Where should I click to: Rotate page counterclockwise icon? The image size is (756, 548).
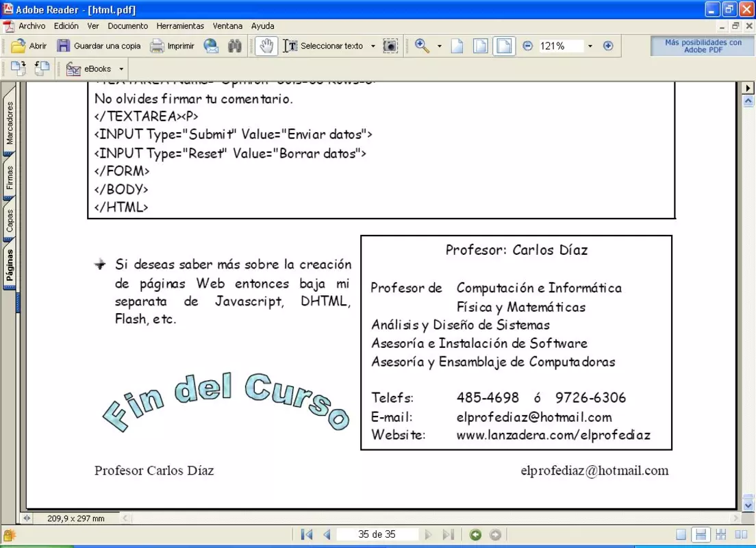[x=42, y=68]
